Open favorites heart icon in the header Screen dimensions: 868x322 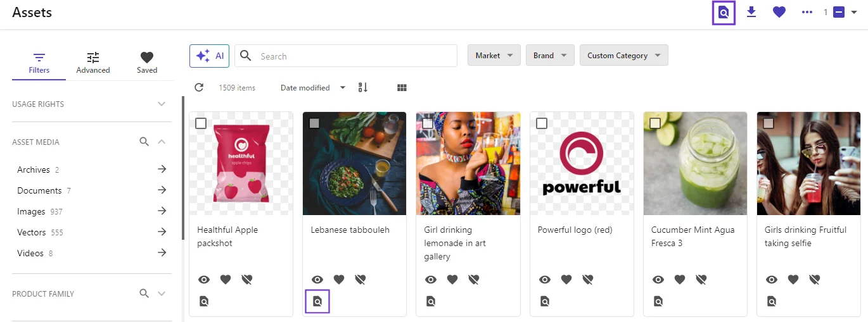pyautogui.click(x=779, y=12)
